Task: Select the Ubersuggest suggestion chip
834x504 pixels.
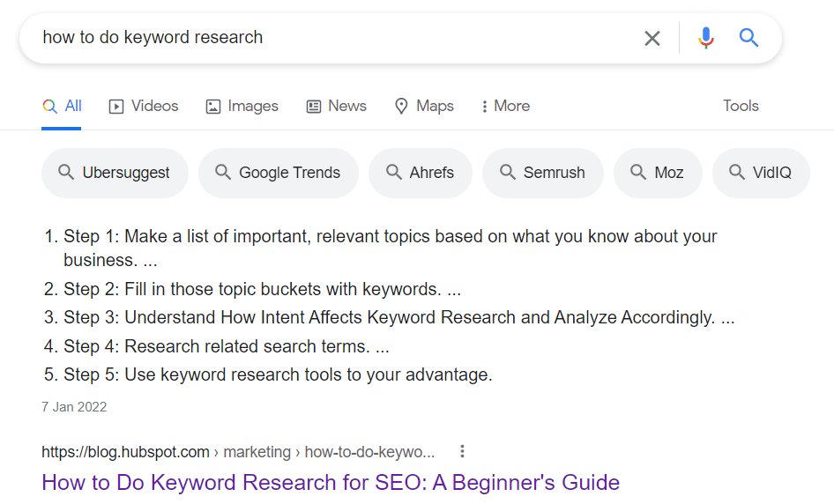Action: pyautogui.click(x=115, y=173)
